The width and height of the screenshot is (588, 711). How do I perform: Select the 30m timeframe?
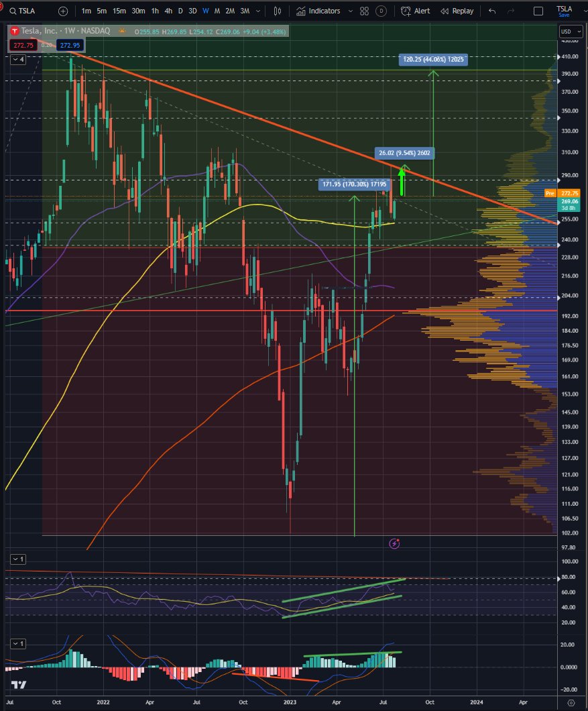tap(138, 11)
